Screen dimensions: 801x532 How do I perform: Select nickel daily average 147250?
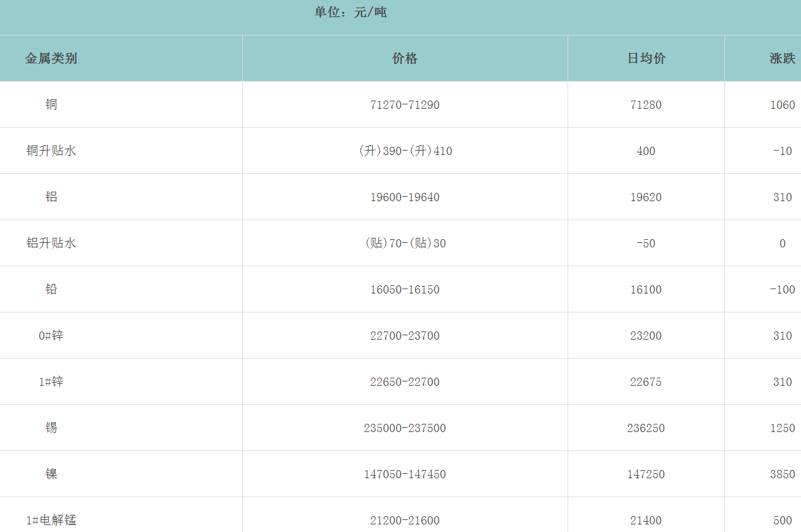coord(646,474)
